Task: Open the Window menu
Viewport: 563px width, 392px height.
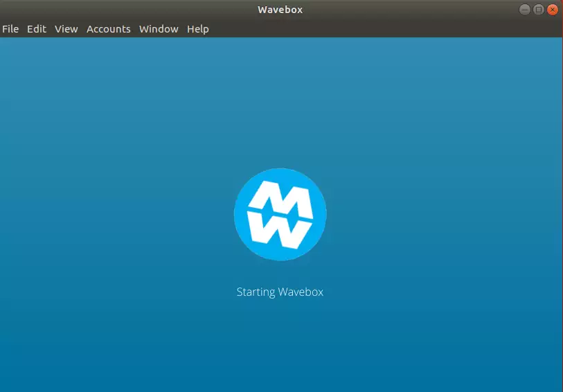Action: 159,28
